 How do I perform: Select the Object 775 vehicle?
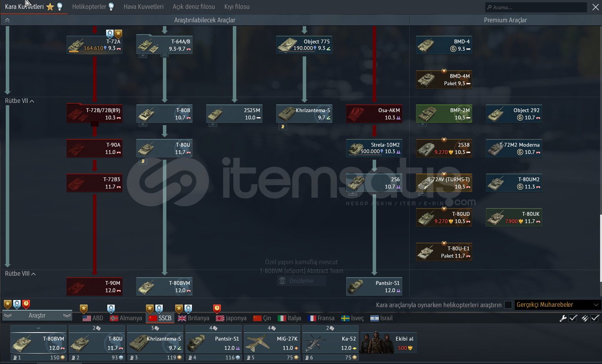click(x=304, y=45)
